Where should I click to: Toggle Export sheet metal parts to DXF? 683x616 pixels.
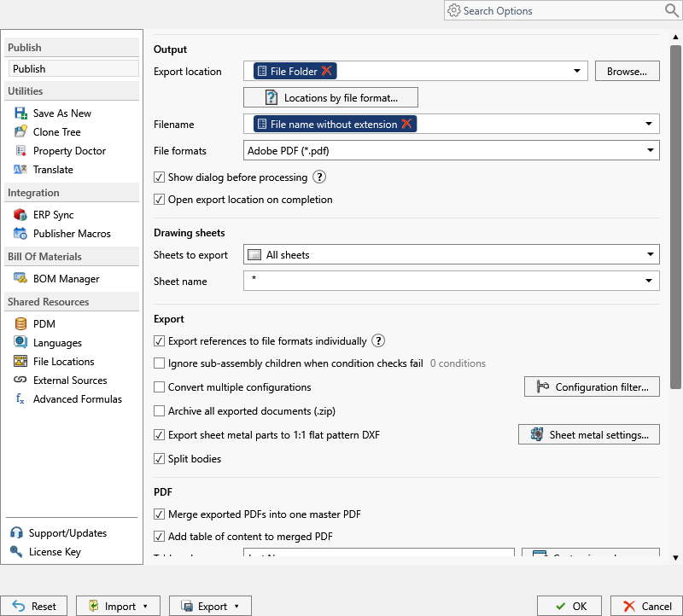(159, 435)
